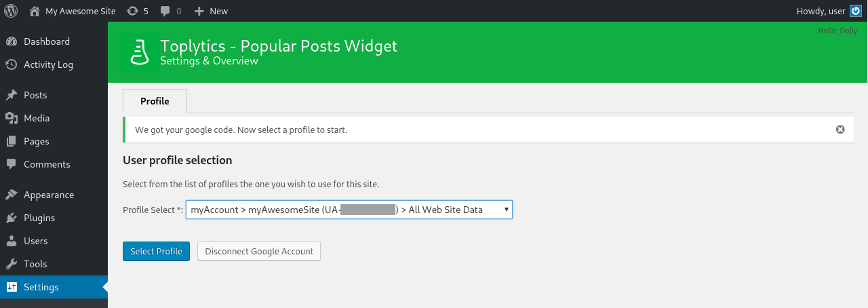
Task: Click the Posts pushpin icon
Action: [12, 95]
